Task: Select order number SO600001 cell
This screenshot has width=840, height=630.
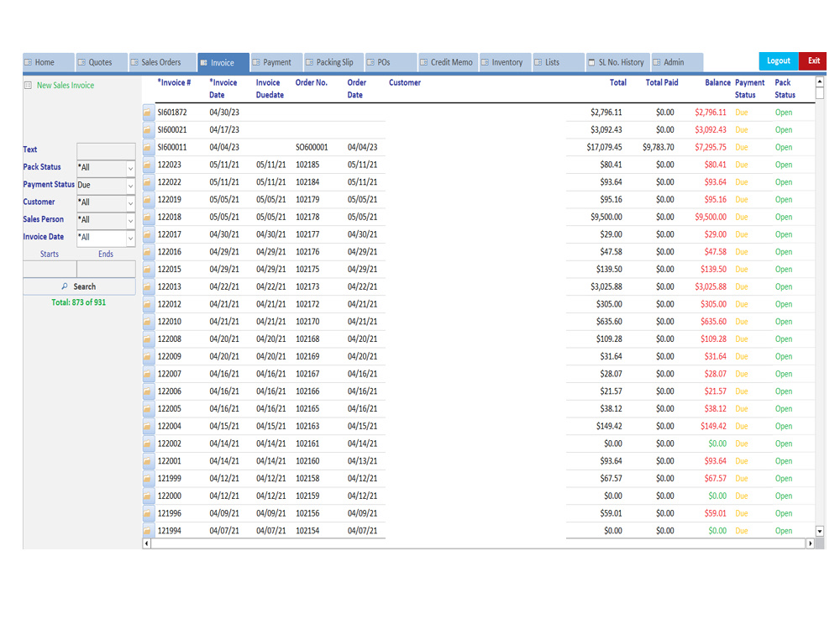Action: click(312, 147)
